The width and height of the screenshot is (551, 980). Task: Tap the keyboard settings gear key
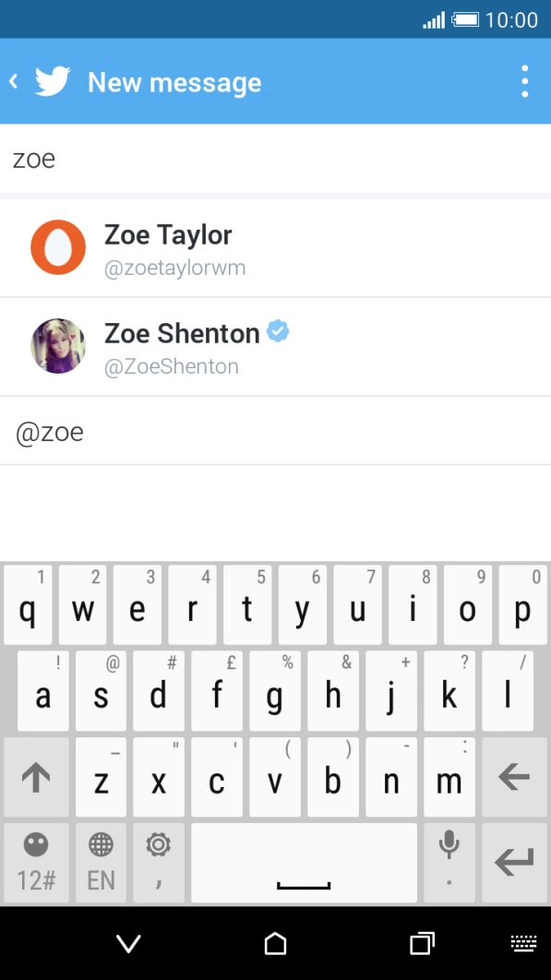coord(157,860)
